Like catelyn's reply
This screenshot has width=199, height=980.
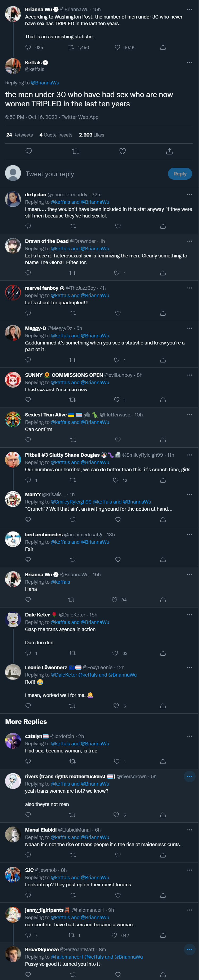tap(117, 761)
